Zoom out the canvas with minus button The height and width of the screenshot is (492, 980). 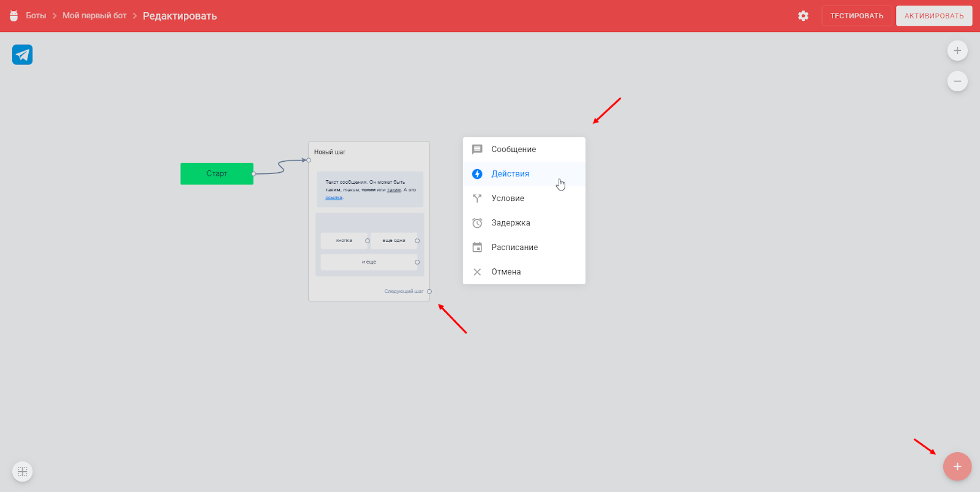957,81
